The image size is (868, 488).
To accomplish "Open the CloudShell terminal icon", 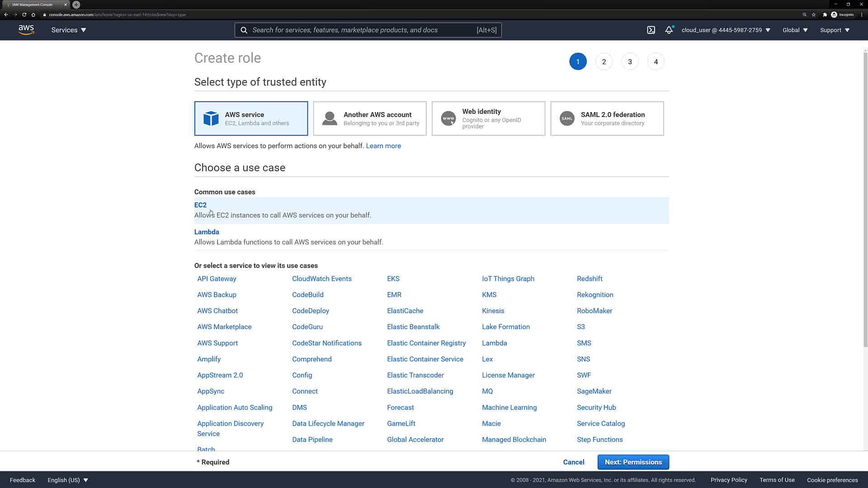I will pyautogui.click(x=651, y=30).
